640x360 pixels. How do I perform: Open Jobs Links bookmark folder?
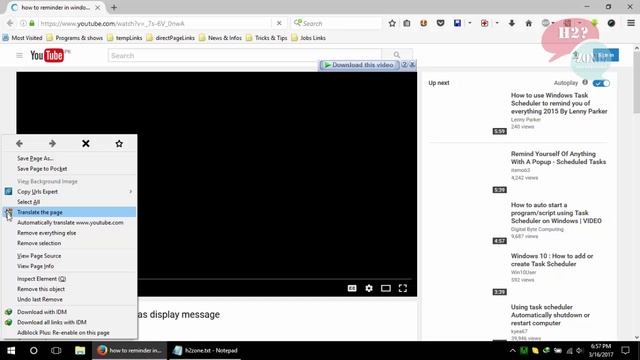[x=308, y=38]
